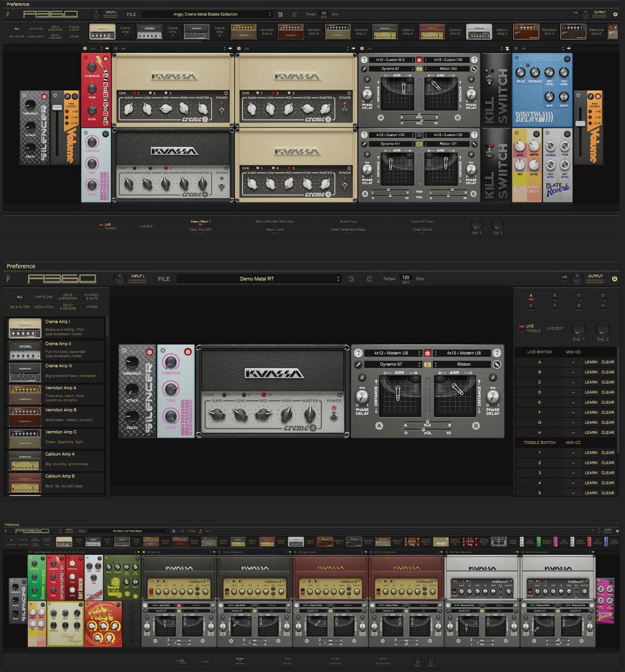This screenshot has width=625, height=672.
Task: Select cabinet B button in Demo Metal RT
Action: [x=476, y=426]
